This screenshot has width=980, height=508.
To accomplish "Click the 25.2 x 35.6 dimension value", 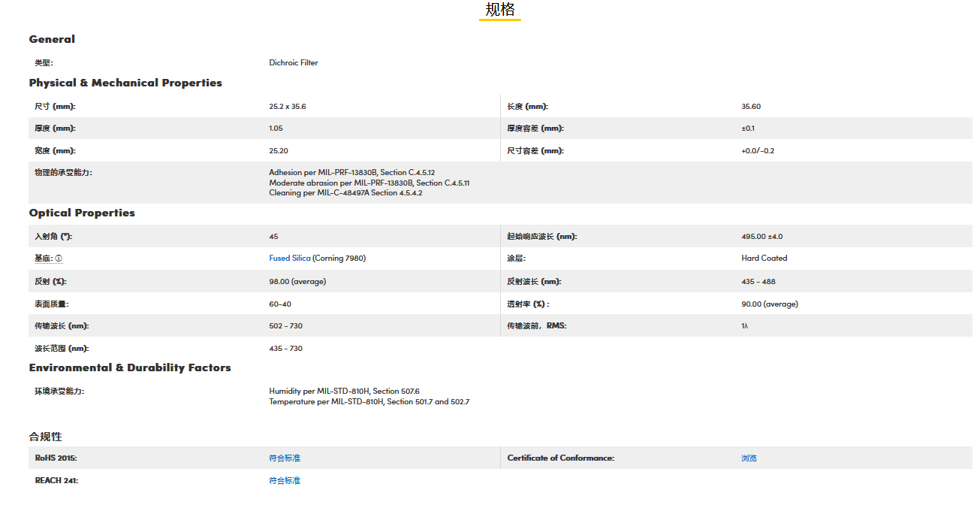I will click(x=288, y=107).
